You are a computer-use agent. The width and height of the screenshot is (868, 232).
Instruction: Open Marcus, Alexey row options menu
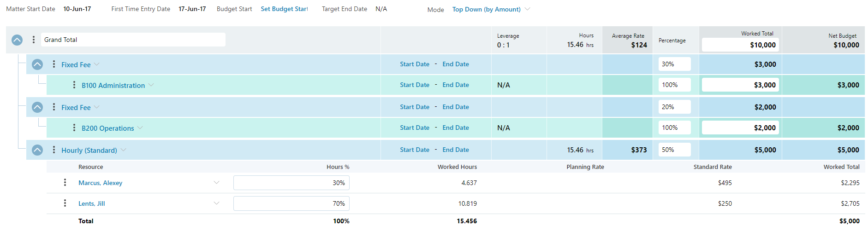click(65, 183)
